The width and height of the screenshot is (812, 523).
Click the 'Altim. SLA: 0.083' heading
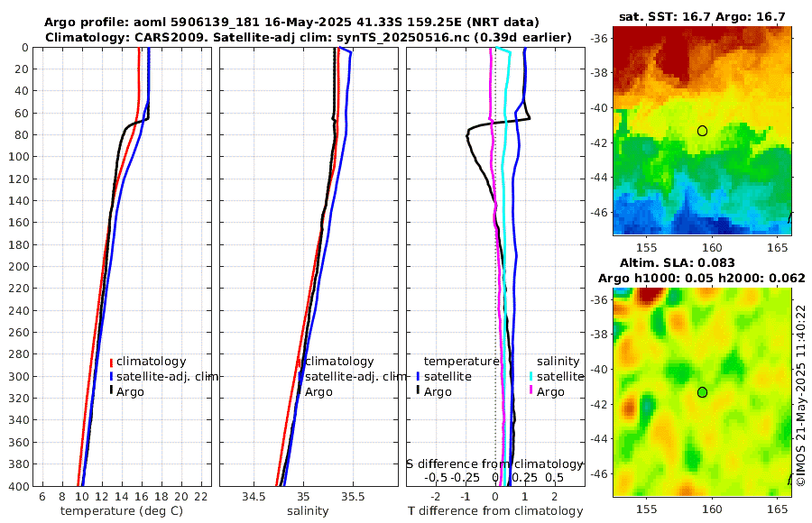tap(678, 262)
